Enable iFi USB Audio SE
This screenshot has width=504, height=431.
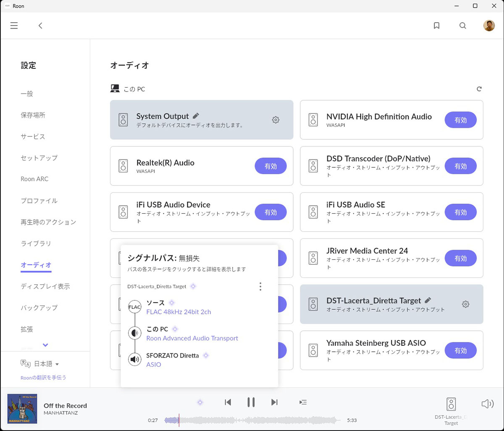pos(461,212)
